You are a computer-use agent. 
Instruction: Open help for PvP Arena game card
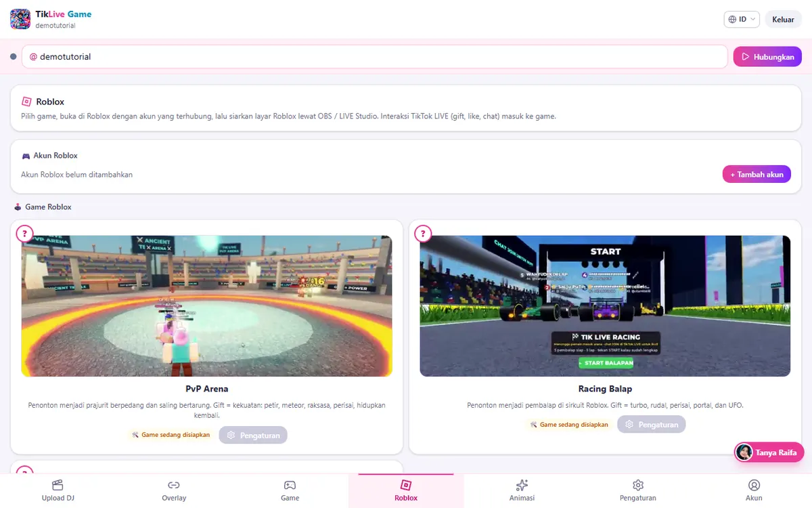pyautogui.click(x=24, y=234)
